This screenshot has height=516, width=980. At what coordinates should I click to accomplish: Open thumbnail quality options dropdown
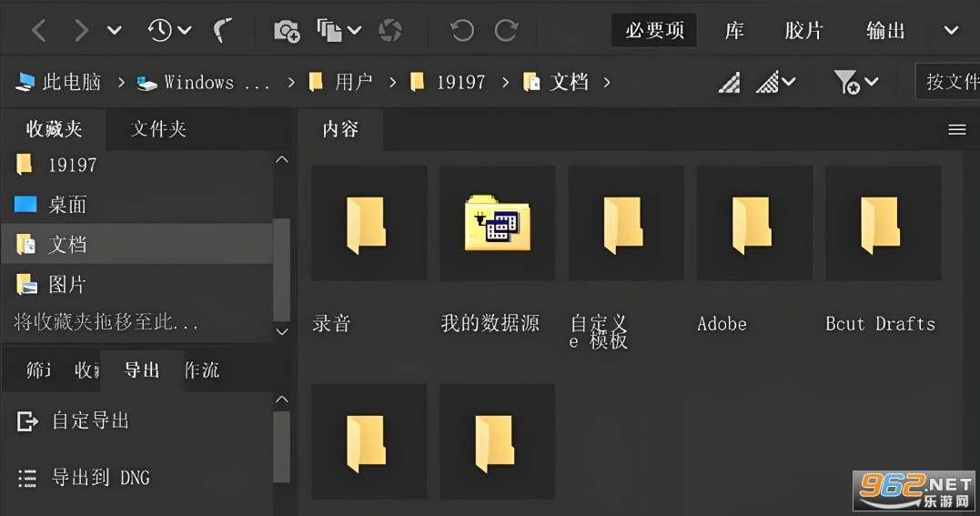(x=775, y=82)
